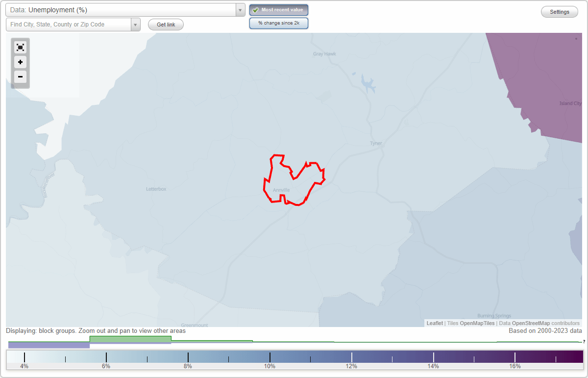Enable the Most recent value option
This screenshot has width=588, height=378.
point(279,10)
